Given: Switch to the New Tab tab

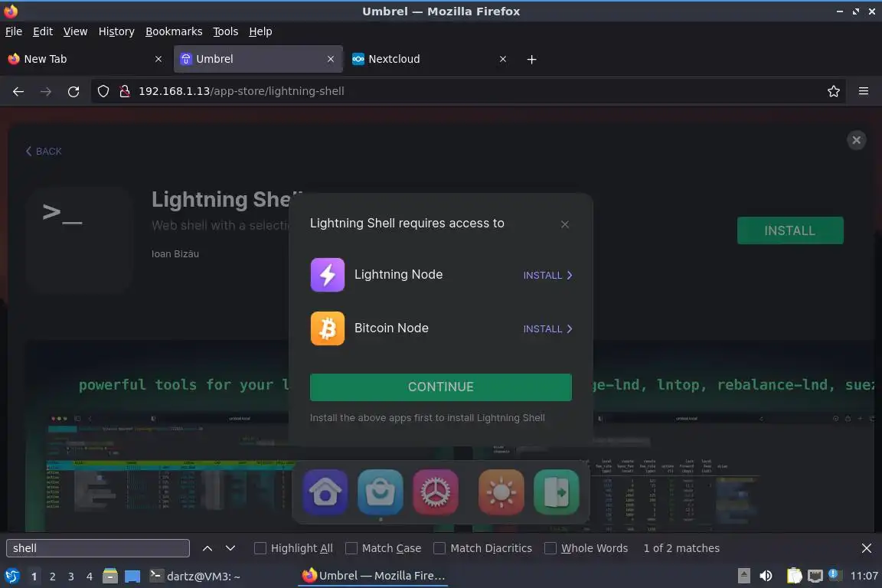Looking at the screenshot, I should point(85,59).
